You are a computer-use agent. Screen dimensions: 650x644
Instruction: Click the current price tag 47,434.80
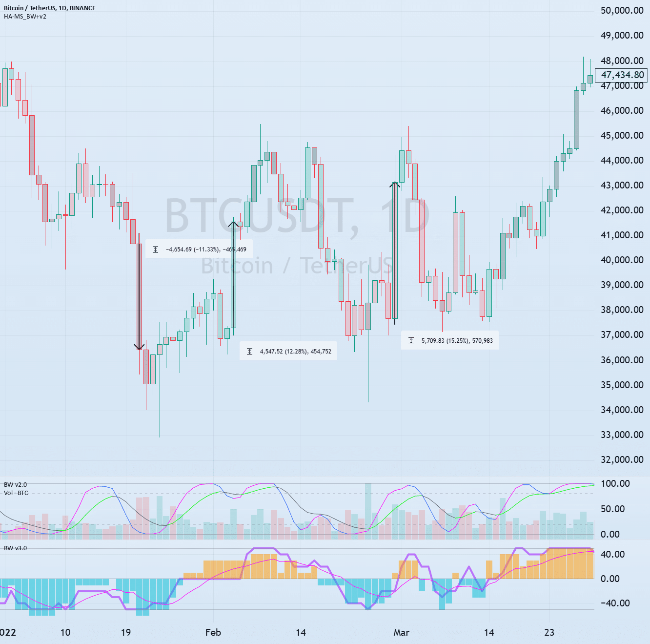pyautogui.click(x=622, y=75)
